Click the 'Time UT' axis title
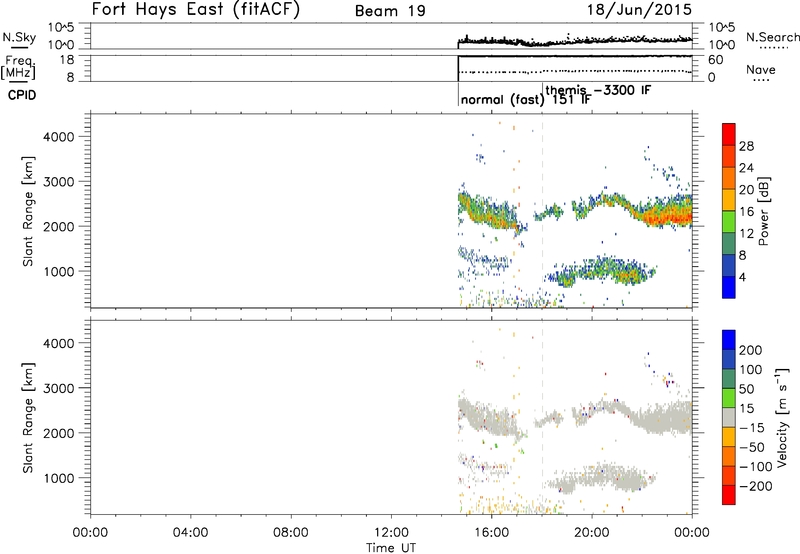This screenshot has height=554, width=800. tap(391, 547)
